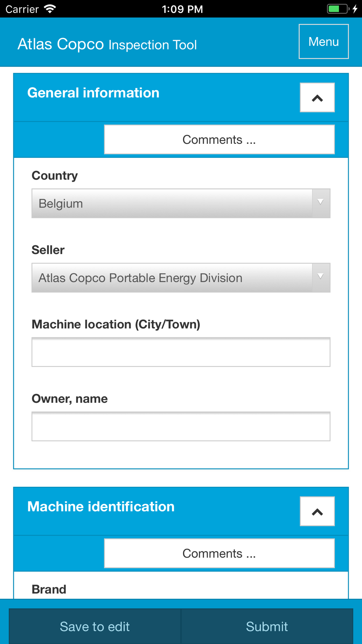Viewport: 362px width, 644px height.
Task: Tap the clock in status bar
Action: 182,9
